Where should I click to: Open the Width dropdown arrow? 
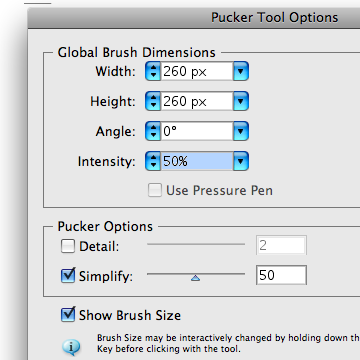pos(241,71)
